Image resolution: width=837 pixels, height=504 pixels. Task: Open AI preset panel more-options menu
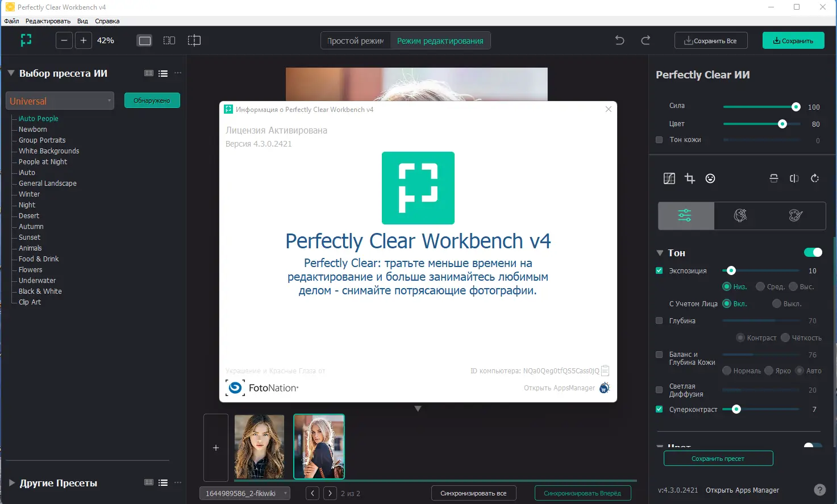(178, 73)
